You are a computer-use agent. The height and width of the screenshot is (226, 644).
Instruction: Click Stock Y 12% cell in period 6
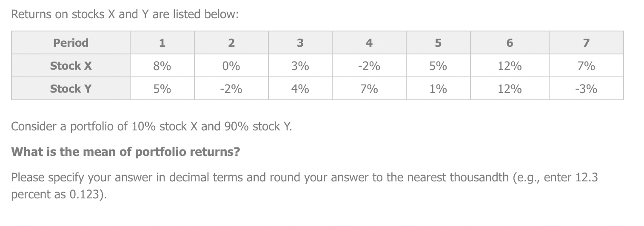pyautogui.click(x=510, y=89)
